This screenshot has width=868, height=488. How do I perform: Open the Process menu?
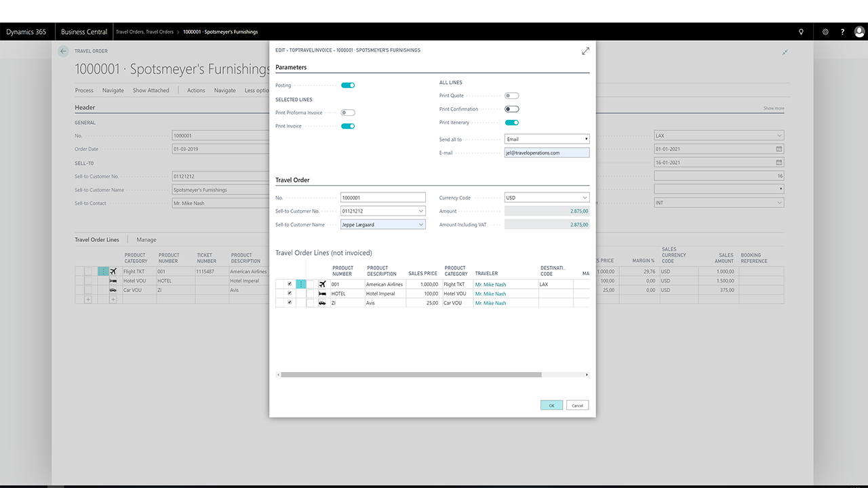coord(84,90)
